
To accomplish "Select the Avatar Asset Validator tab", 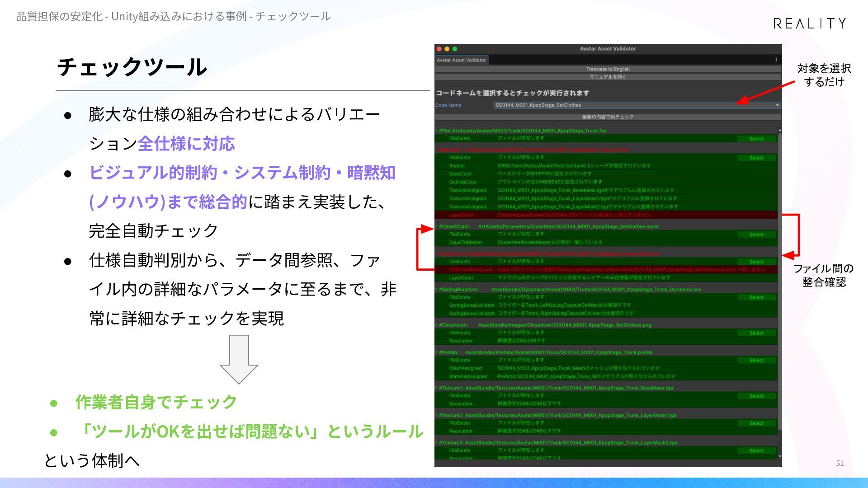I will point(461,60).
